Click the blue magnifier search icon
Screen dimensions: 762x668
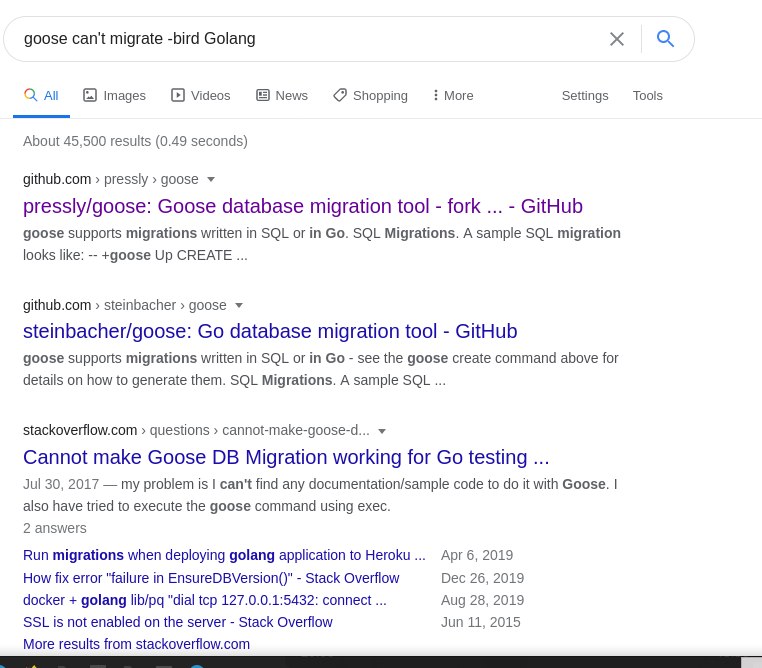pos(665,38)
